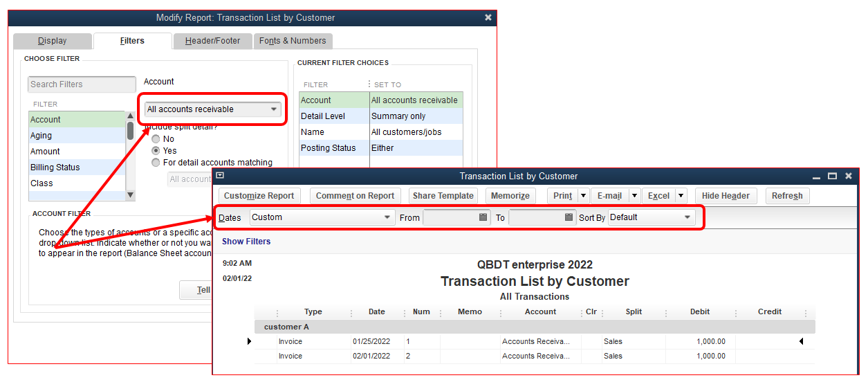The width and height of the screenshot is (868, 380).
Task: Click the customer A group row
Action: [535, 327]
